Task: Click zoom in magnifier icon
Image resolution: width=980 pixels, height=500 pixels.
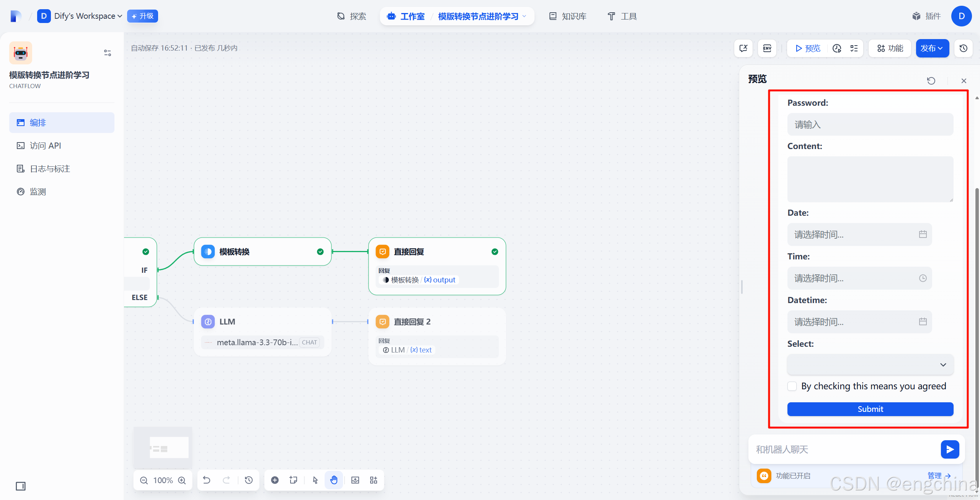Action: [x=182, y=480]
